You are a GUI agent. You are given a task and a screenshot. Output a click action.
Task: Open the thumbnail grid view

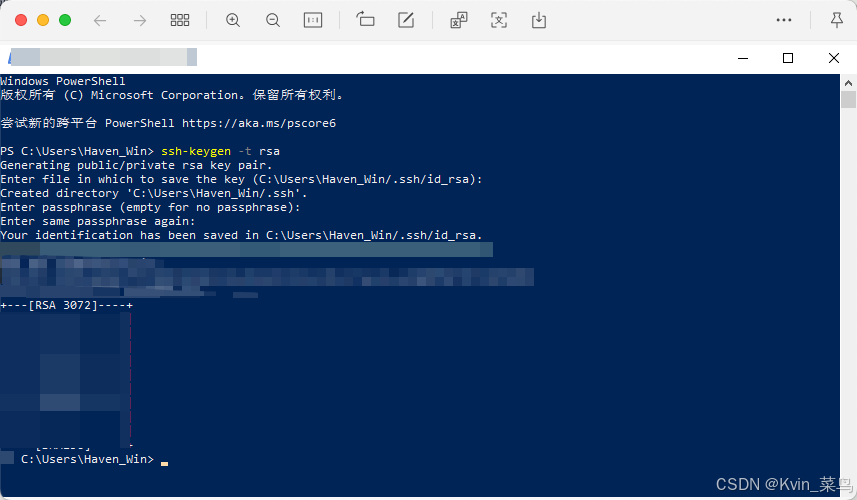180,21
